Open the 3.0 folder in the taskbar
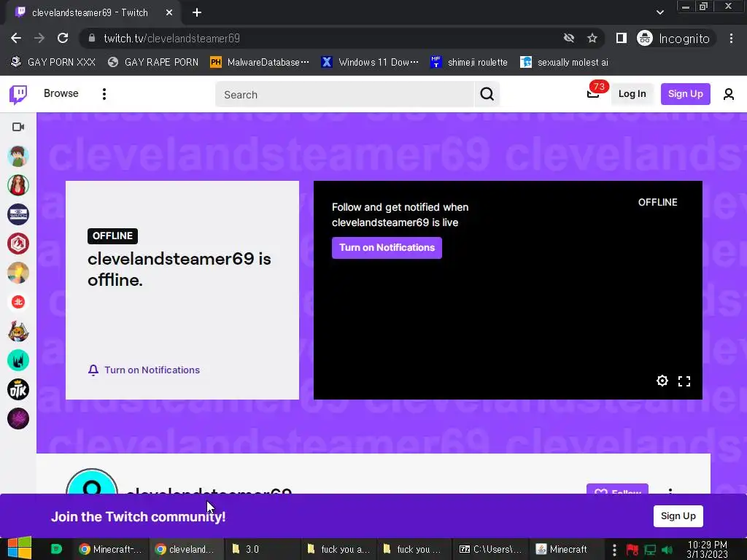This screenshot has height=560, width=747. pyautogui.click(x=262, y=549)
